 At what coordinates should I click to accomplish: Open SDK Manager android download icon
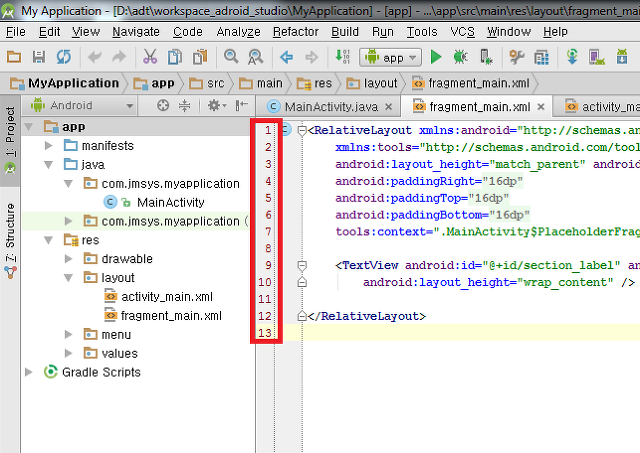(x=622, y=57)
